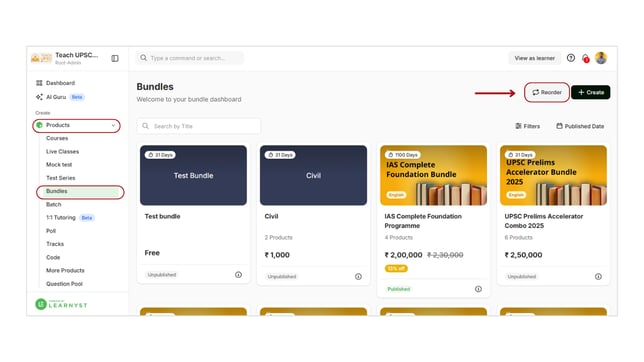
Task: Open Live Classes in sidebar
Action: [x=62, y=152]
